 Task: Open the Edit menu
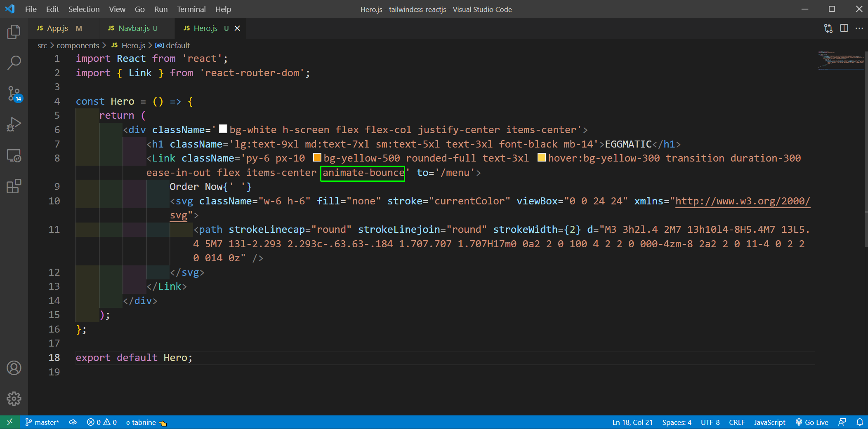coord(52,9)
